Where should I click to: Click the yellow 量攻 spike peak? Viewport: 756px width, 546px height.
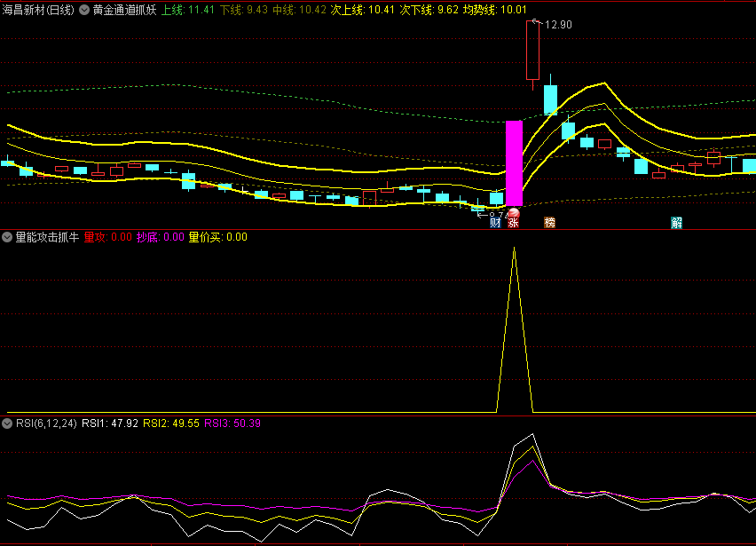click(515, 249)
